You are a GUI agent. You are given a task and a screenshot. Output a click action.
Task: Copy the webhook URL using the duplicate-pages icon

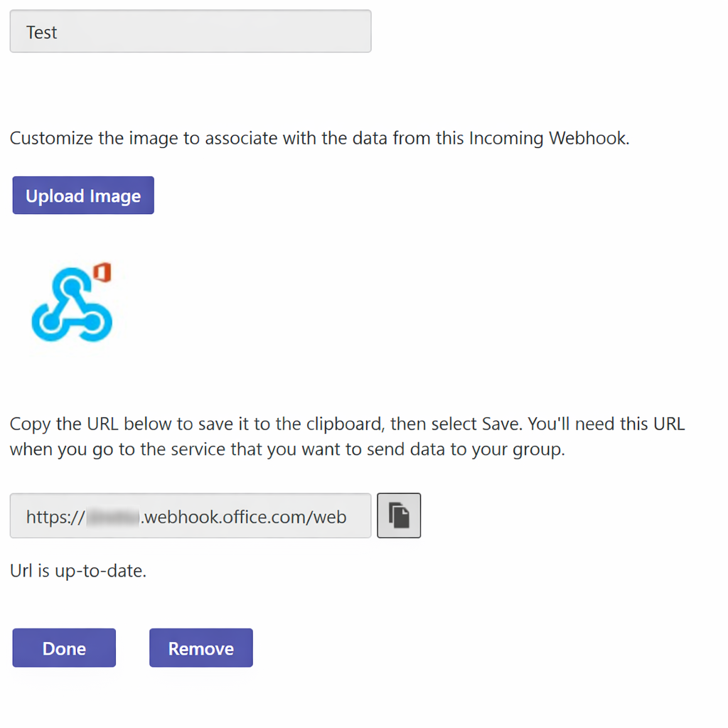pyautogui.click(x=399, y=515)
